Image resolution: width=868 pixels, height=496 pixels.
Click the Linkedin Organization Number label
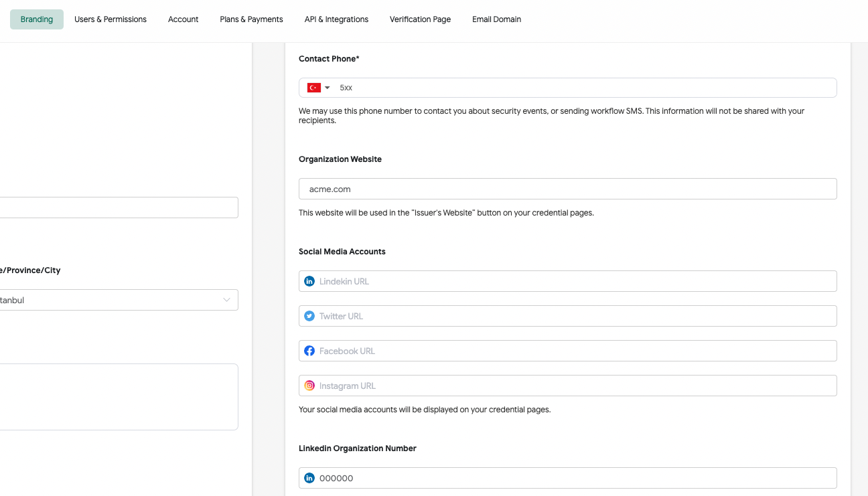click(x=358, y=448)
